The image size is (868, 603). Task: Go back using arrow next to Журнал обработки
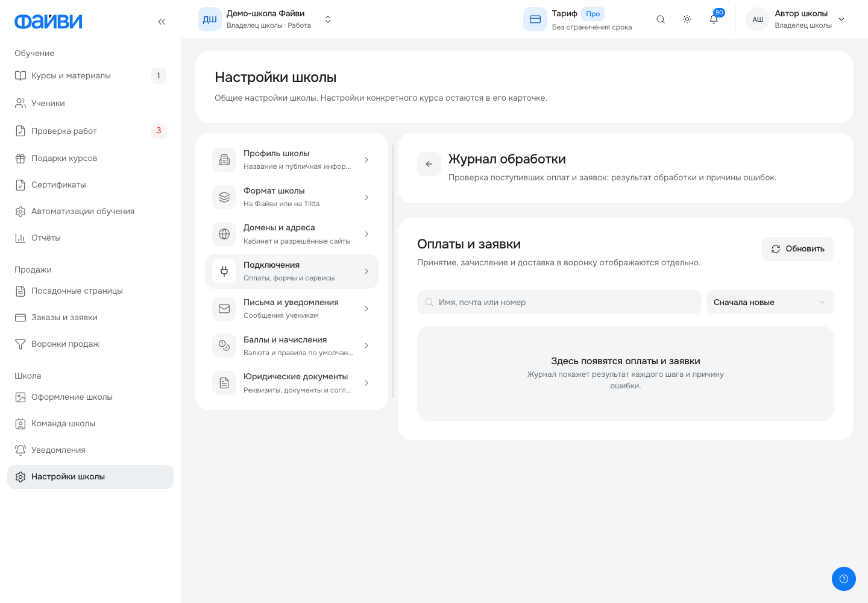point(429,164)
